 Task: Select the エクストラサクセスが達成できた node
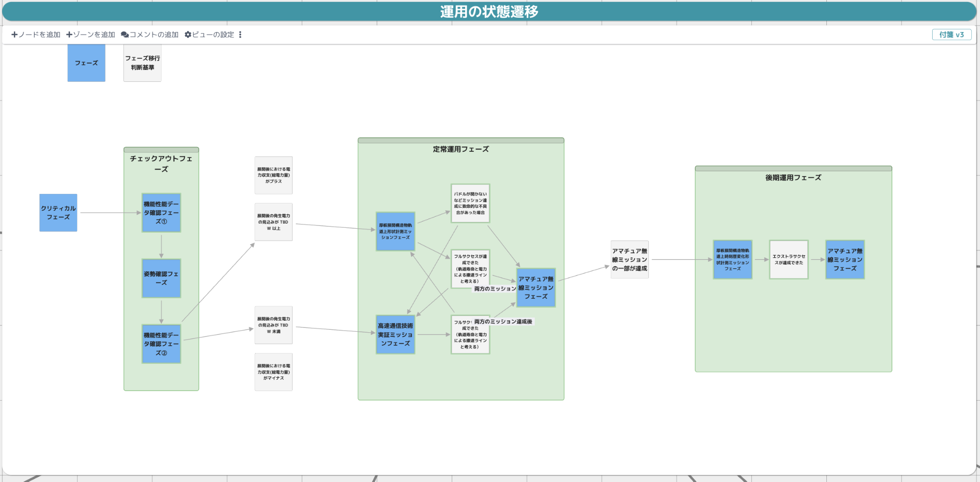click(789, 259)
